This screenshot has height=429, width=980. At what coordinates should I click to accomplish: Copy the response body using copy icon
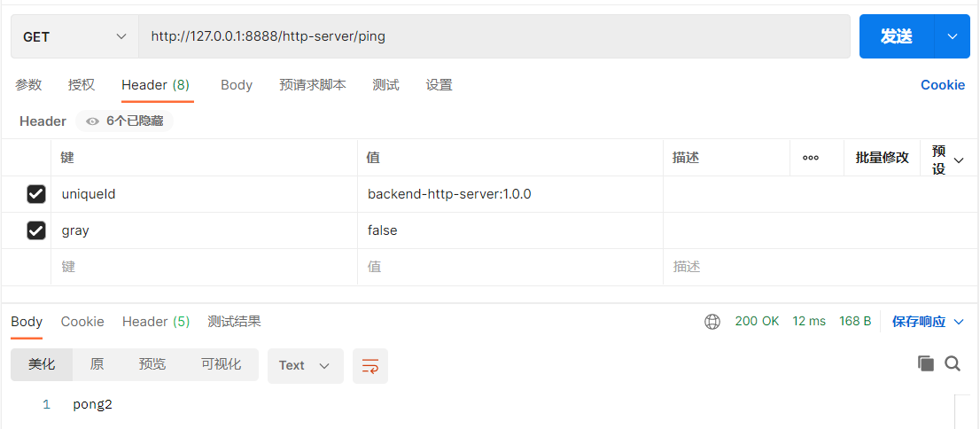(x=926, y=363)
